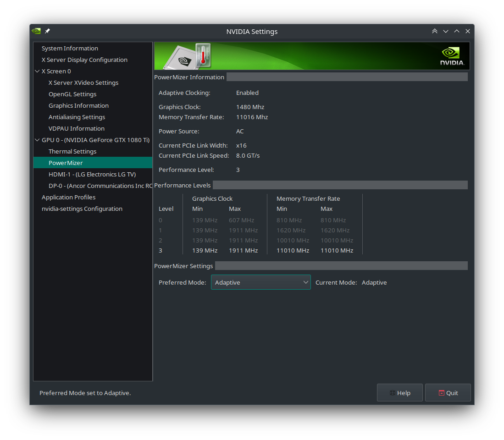Open HDMI-1 LG Electronics LG TV display
This screenshot has height=440, width=504.
[x=92, y=174]
